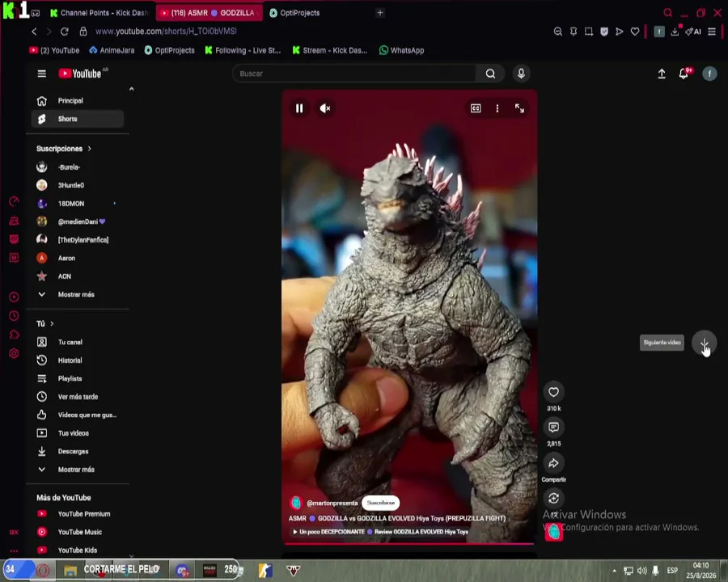Go to next video with Siguiente video arrow
Image resolution: width=728 pixels, height=582 pixels.
click(x=705, y=343)
